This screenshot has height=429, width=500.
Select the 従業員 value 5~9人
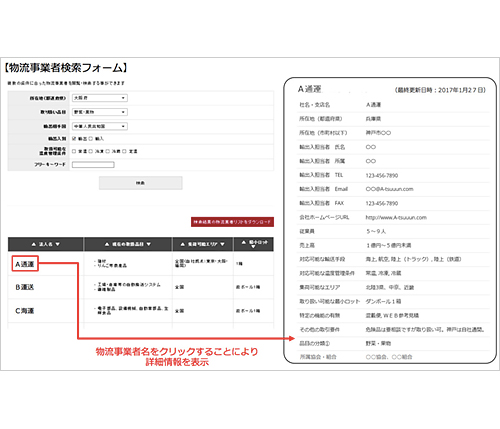point(376,231)
